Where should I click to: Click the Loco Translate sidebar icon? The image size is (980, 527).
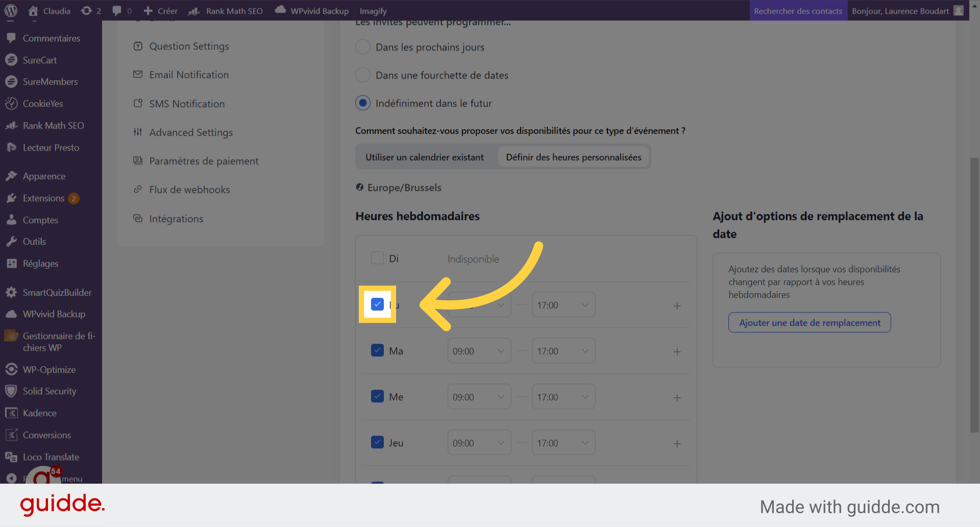(11, 457)
